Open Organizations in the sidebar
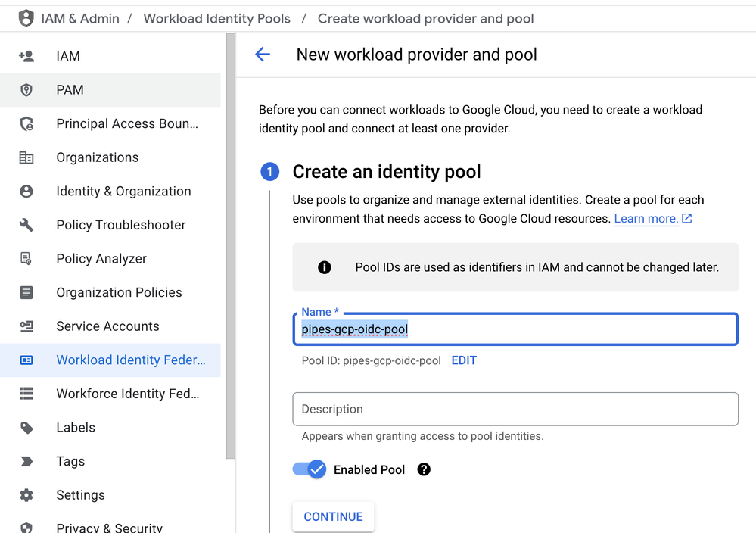 pyautogui.click(x=110, y=157)
